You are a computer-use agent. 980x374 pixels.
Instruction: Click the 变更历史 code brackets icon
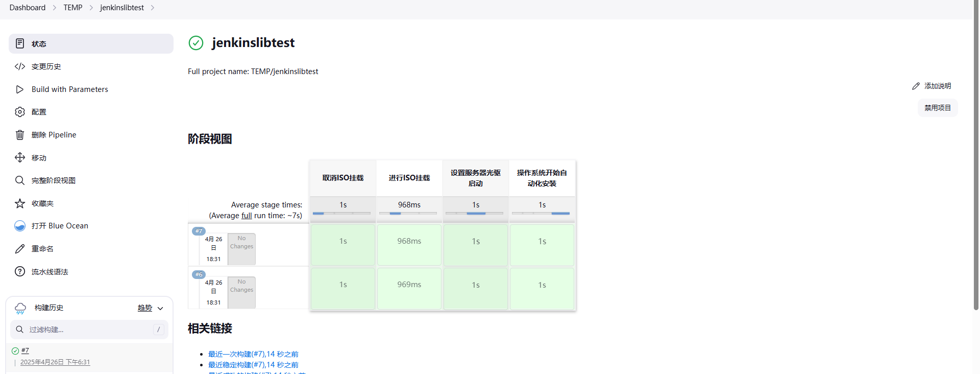point(20,66)
